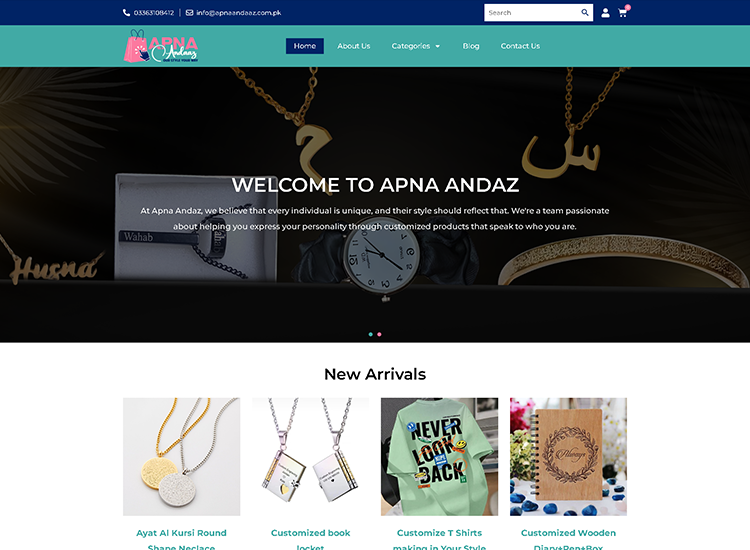Screen dimensions: 750x550
Task: Select the second pink slider dot
Action: [x=379, y=334]
